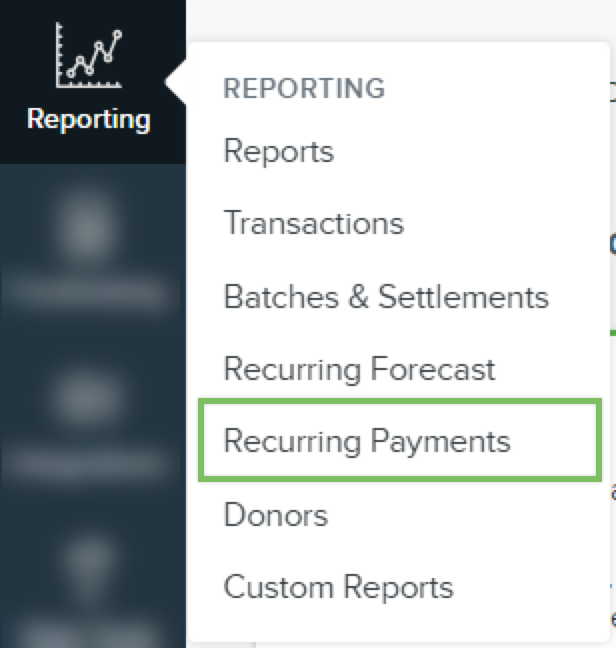
Task: Select Recurring Forecast
Action: tap(359, 369)
